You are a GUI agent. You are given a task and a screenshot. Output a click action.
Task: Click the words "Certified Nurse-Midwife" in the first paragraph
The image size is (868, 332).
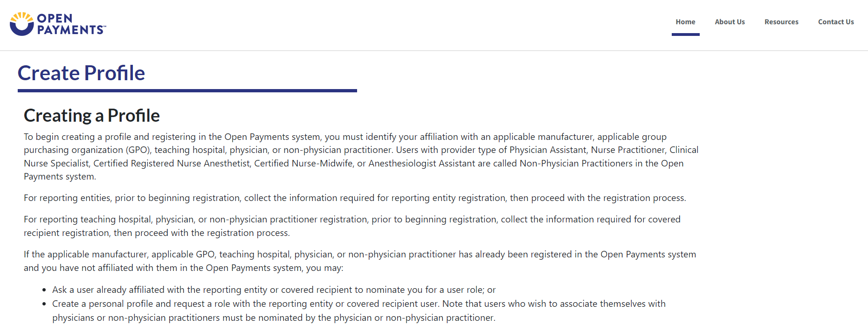click(303, 164)
